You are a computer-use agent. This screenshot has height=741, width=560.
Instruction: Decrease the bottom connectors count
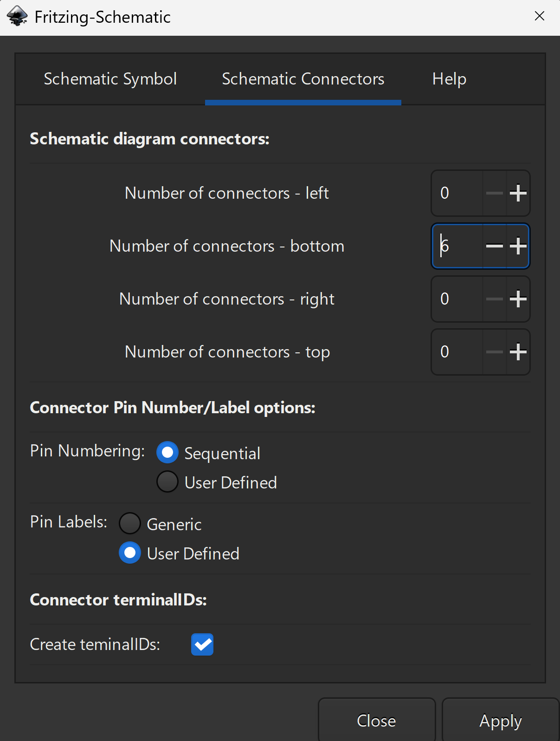pos(494,246)
